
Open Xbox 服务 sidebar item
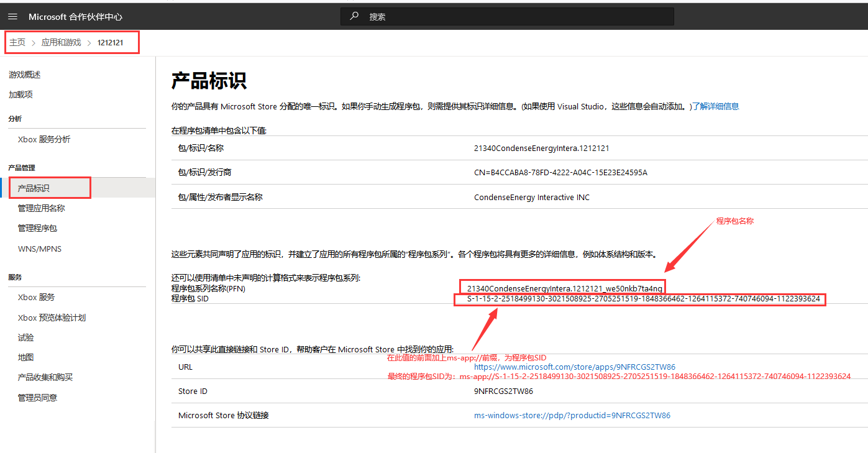(x=36, y=297)
